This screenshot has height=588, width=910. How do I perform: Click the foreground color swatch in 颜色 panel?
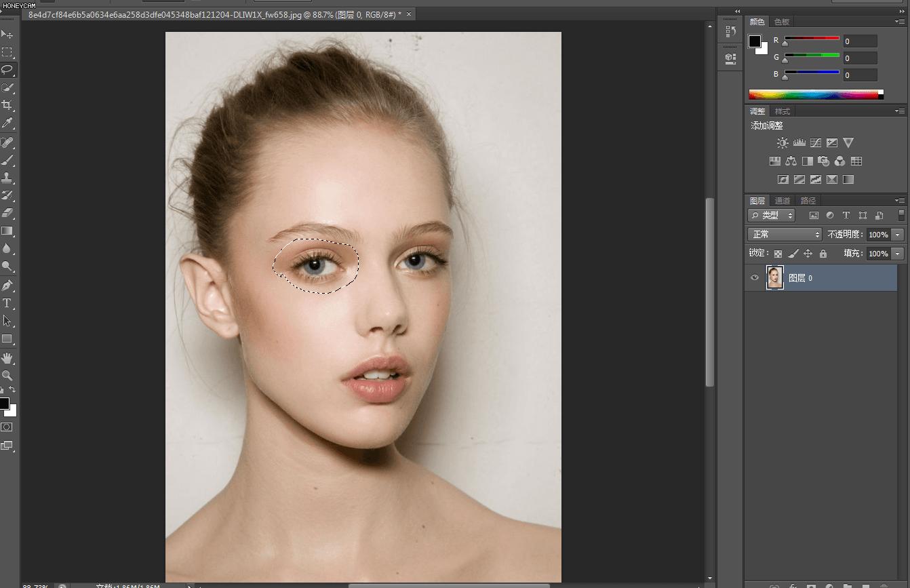[x=755, y=41]
